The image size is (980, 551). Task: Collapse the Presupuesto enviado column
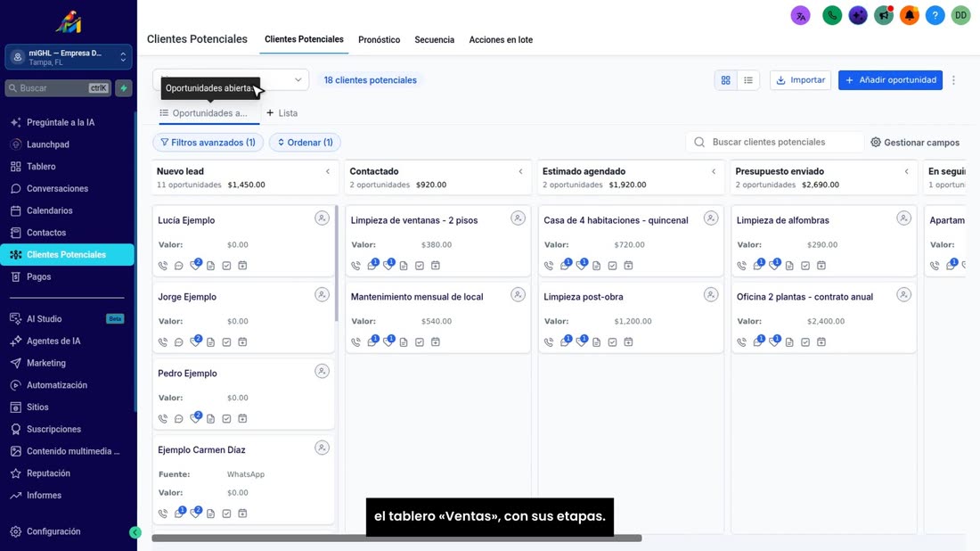pos(907,171)
